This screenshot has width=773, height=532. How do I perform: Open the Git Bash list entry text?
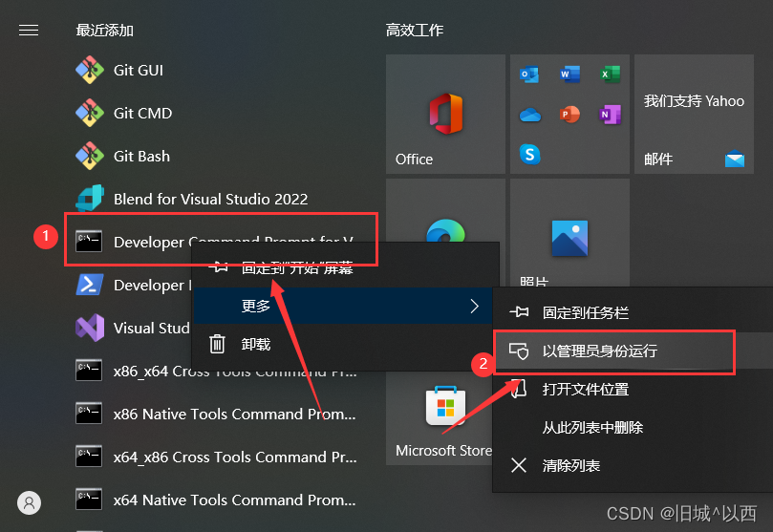coord(142,156)
